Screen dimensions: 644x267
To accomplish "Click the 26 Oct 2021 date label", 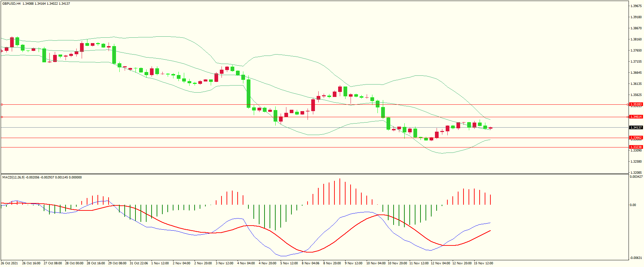I will coord(9,263).
